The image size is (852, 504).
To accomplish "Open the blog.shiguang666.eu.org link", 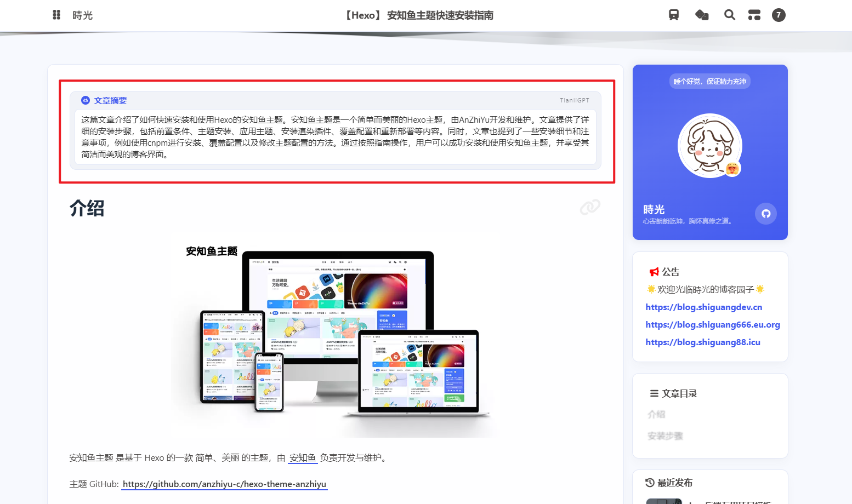I will point(713,325).
